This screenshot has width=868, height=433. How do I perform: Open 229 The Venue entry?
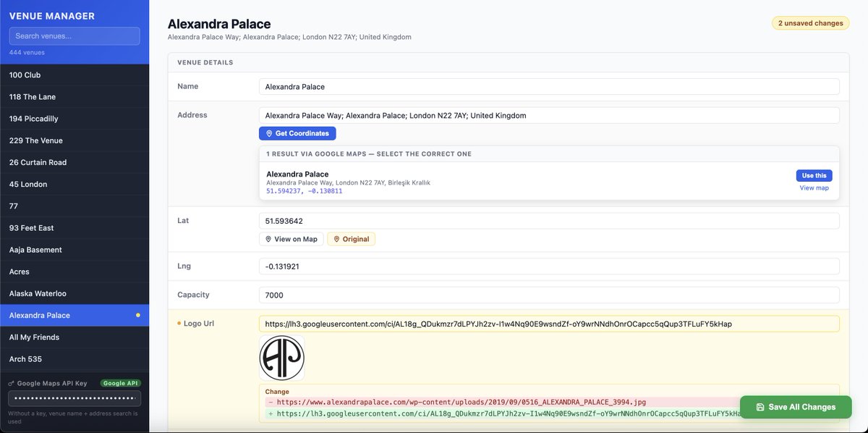point(75,140)
